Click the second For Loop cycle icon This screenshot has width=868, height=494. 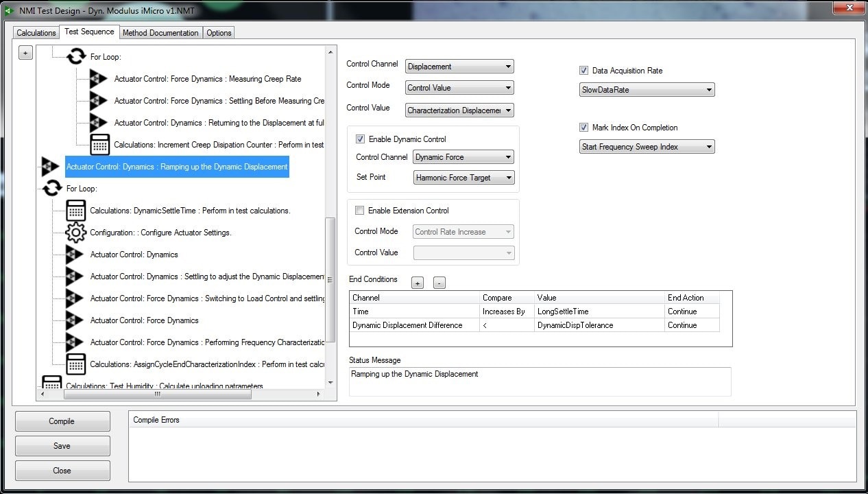[x=51, y=188]
